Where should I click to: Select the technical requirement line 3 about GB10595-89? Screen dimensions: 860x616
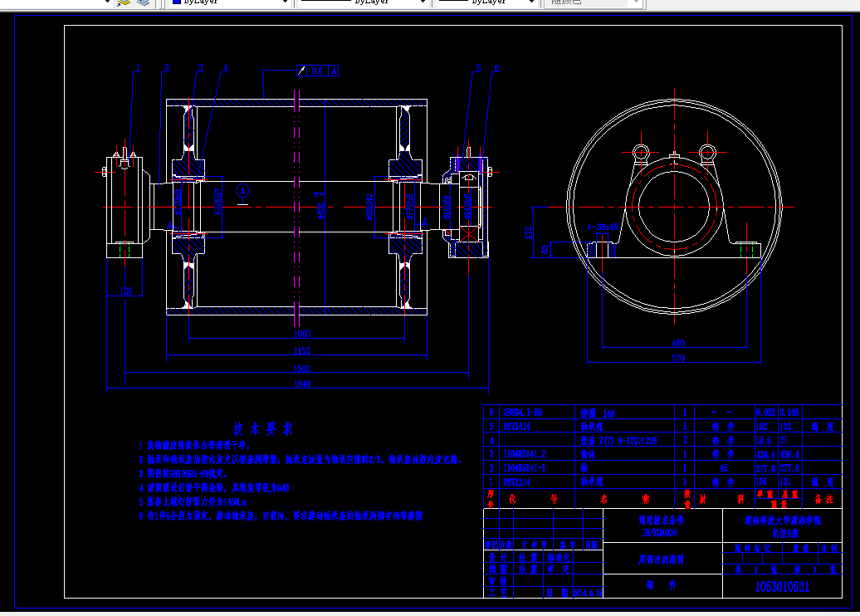coord(183,473)
